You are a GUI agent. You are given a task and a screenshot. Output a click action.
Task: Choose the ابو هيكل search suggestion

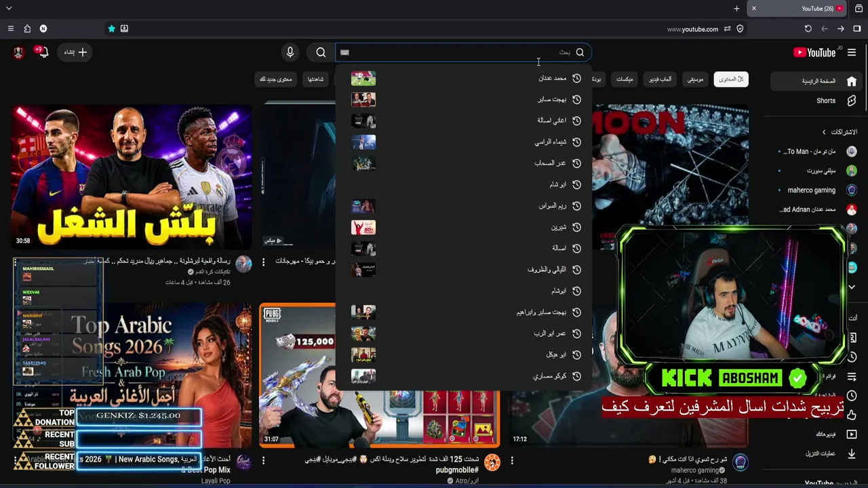click(463, 355)
